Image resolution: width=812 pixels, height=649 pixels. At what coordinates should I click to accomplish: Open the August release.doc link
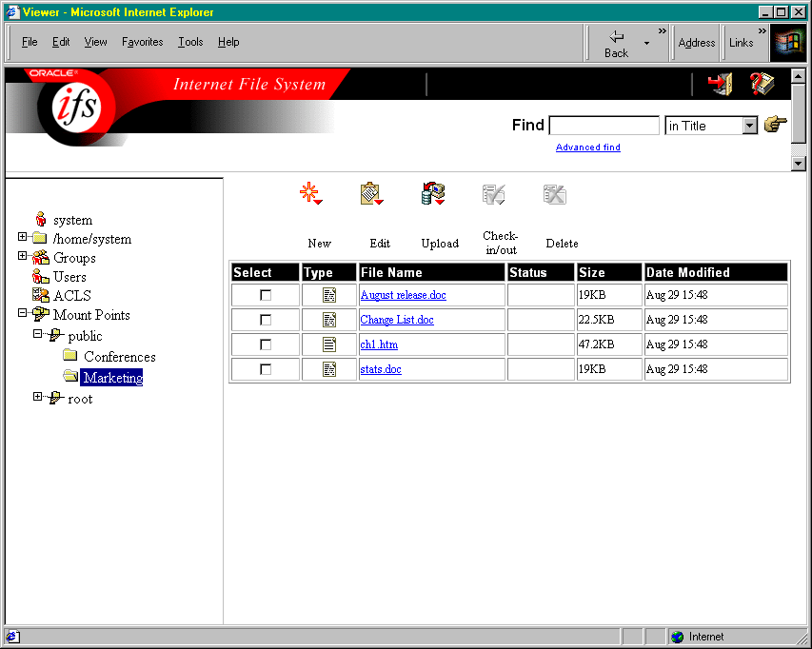(x=403, y=295)
